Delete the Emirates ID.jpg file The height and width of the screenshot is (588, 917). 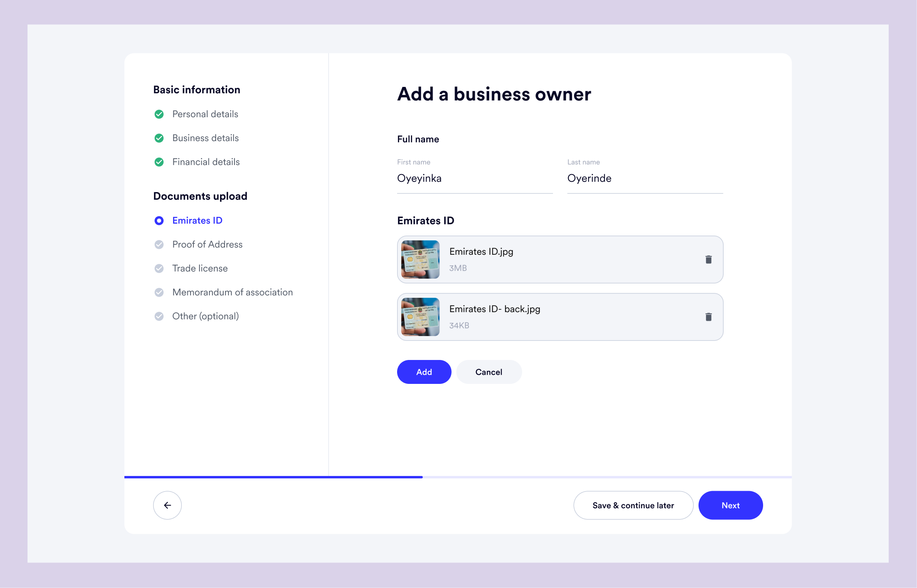click(708, 260)
